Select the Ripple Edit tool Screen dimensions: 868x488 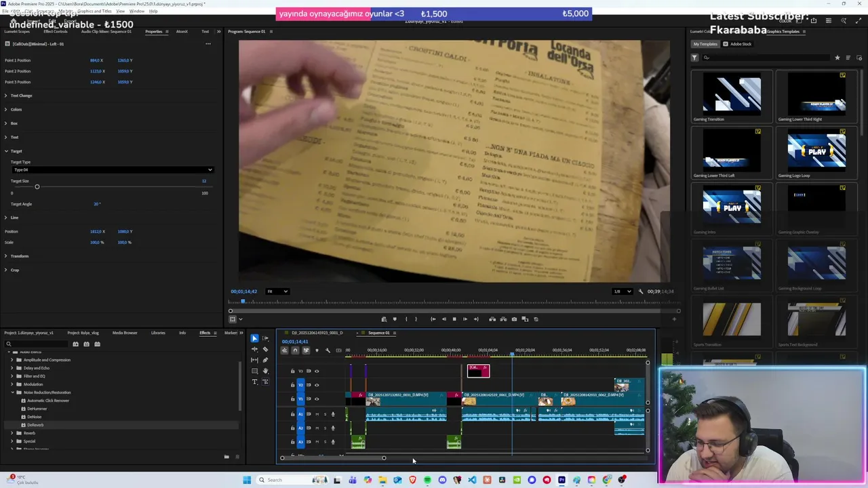(254, 349)
